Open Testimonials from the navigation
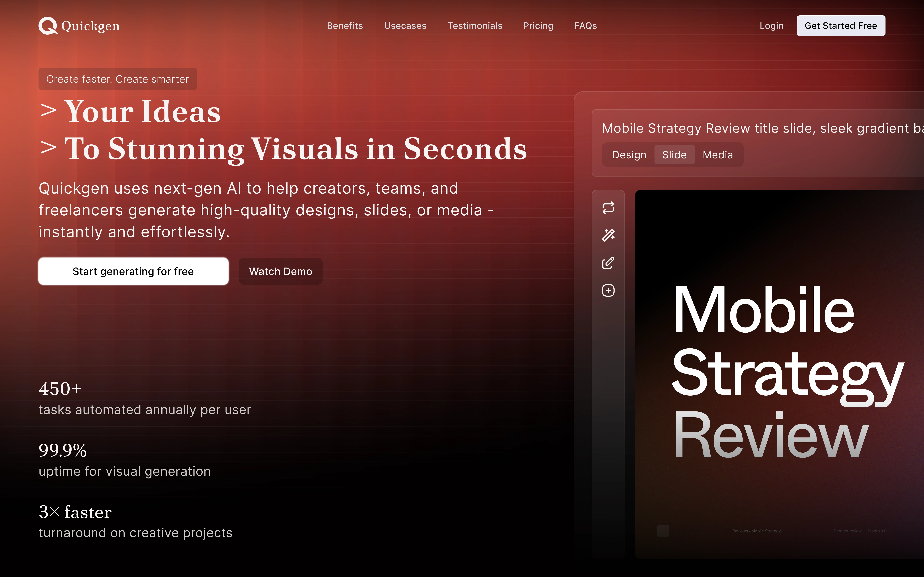This screenshot has width=924, height=577. tap(475, 26)
